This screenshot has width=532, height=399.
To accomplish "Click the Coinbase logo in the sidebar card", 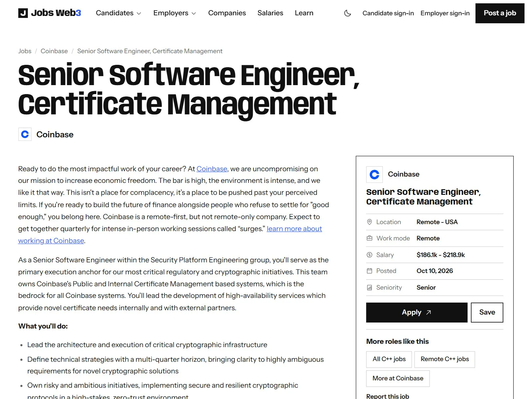I will click(x=374, y=175).
